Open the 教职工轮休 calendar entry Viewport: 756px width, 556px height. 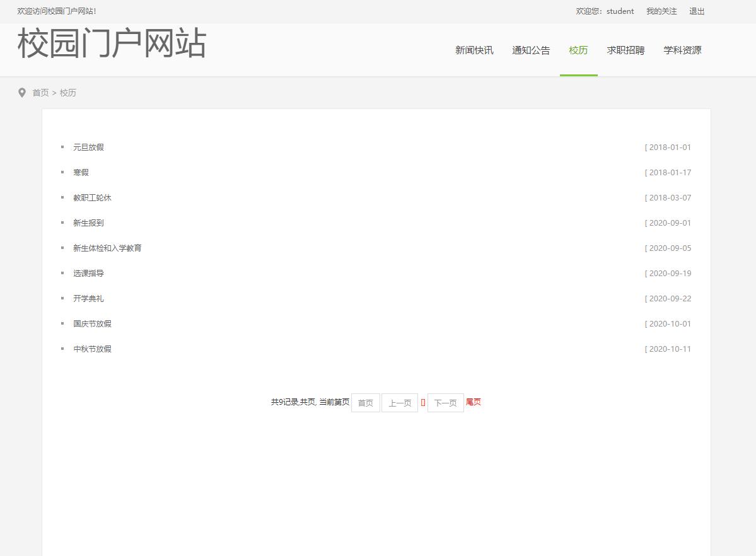(x=92, y=197)
